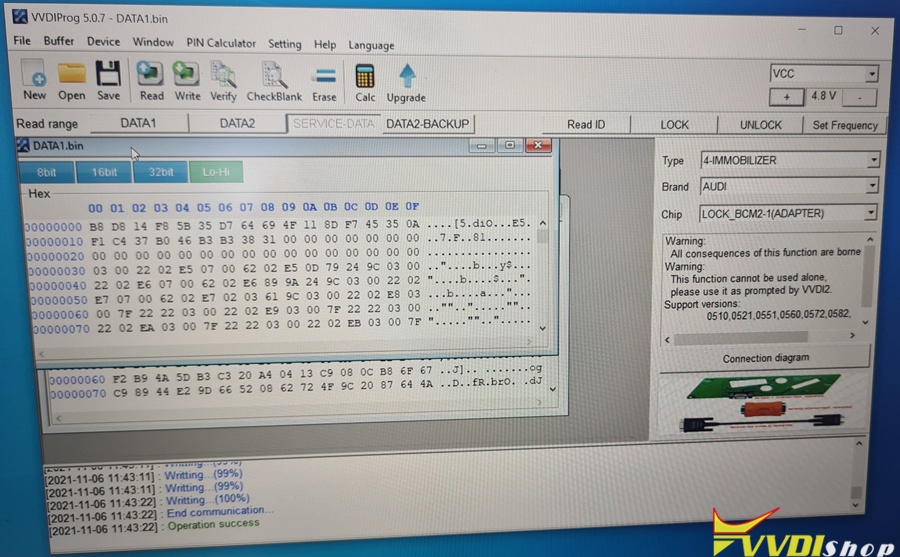900x557 pixels.
Task: Select the DATA2-BACKUP read range tab
Action: click(x=428, y=124)
